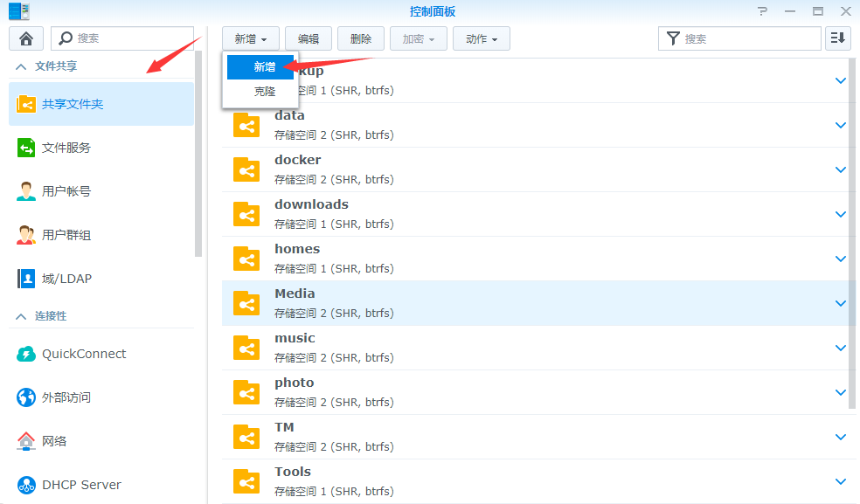This screenshot has width=860, height=504.
Task: Click the magnifier icon in the sidebar search
Action: coord(66,38)
